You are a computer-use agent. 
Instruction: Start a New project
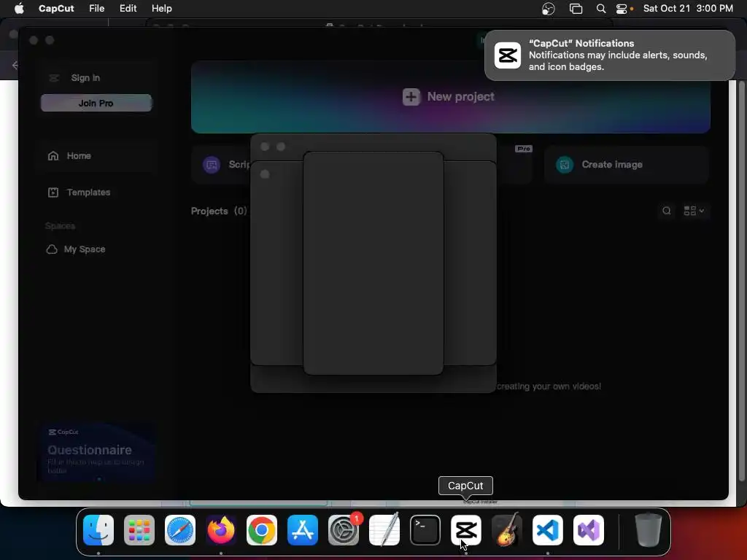point(450,97)
